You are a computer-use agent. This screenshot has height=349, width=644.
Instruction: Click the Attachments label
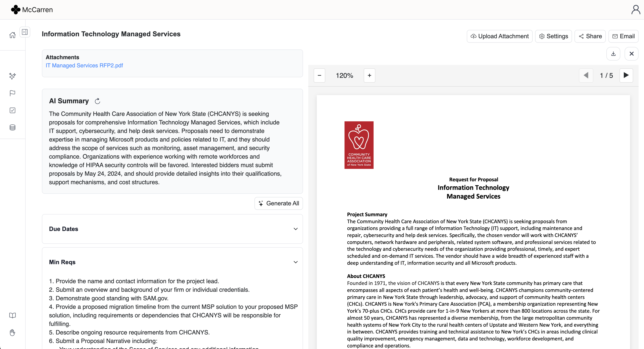tap(62, 57)
